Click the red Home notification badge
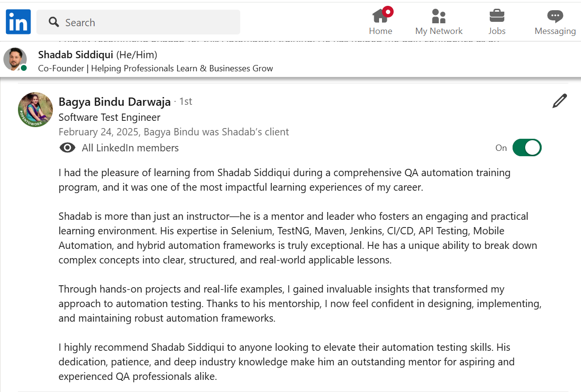Image resolution: width=581 pixels, height=392 pixels. (x=388, y=11)
